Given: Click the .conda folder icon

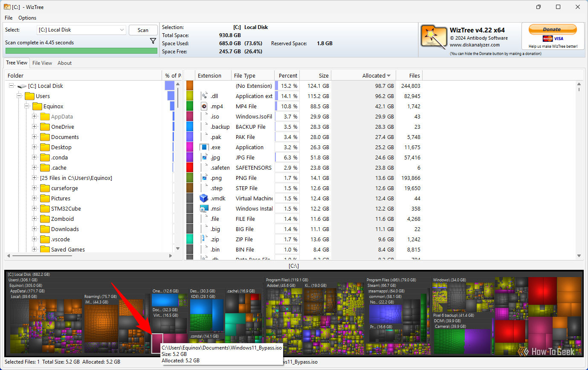Looking at the screenshot, I should (x=45, y=158).
